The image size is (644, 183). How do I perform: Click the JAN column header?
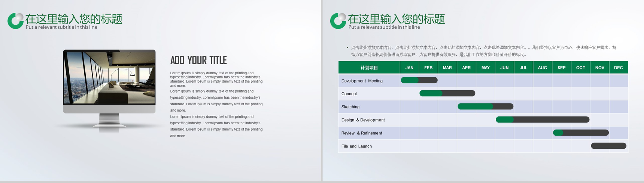[x=409, y=68]
